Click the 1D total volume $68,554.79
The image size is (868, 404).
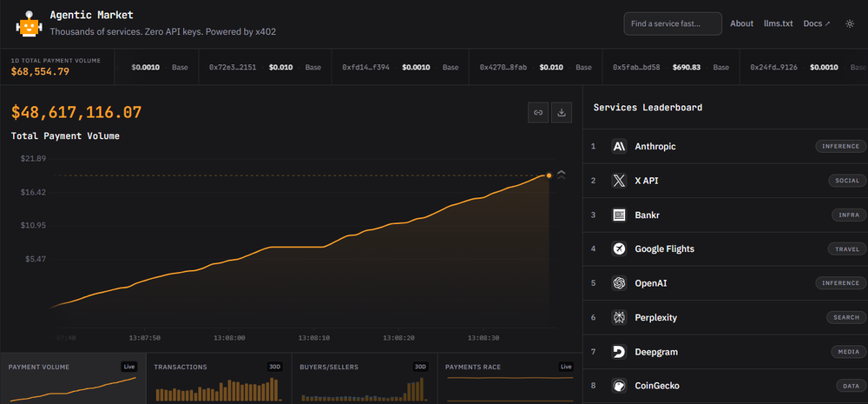click(x=40, y=71)
